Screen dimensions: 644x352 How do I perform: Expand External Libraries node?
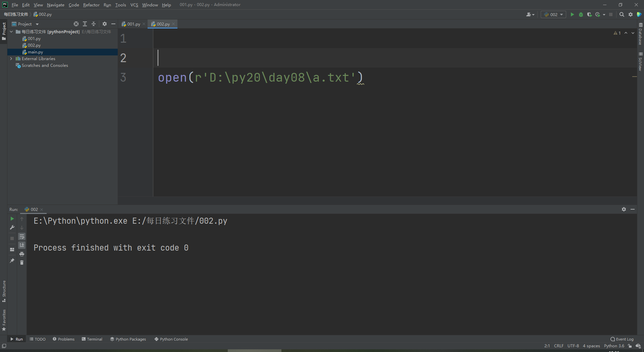(x=11, y=58)
